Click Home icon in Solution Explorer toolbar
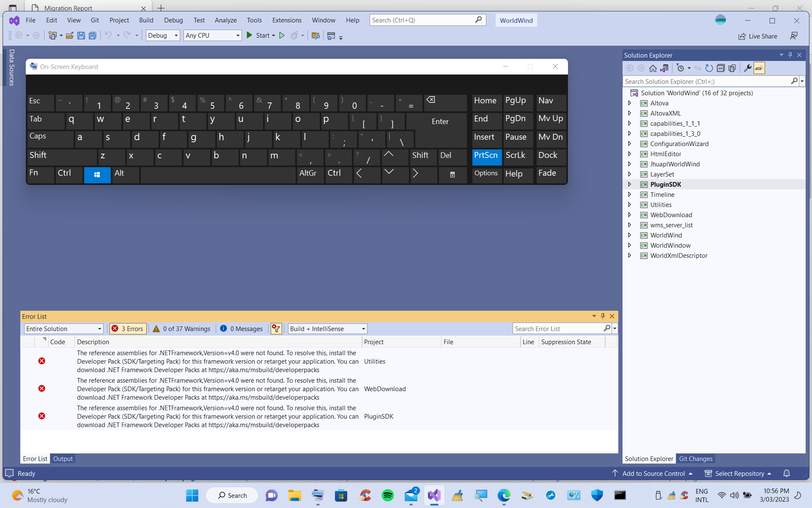Image resolution: width=812 pixels, height=508 pixels. tap(653, 68)
